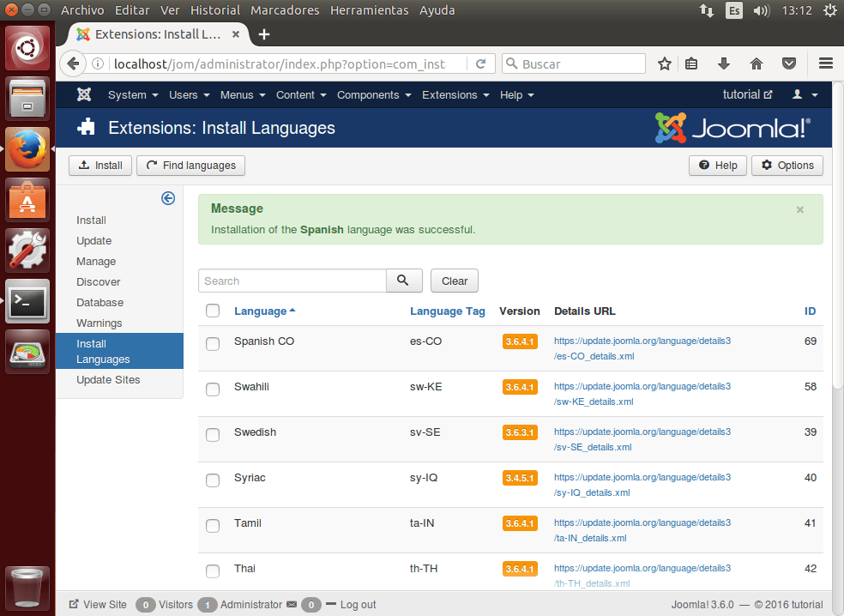This screenshot has width=844, height=616.
Task: Check the Thai language checkbox
Action: point(213,571)
